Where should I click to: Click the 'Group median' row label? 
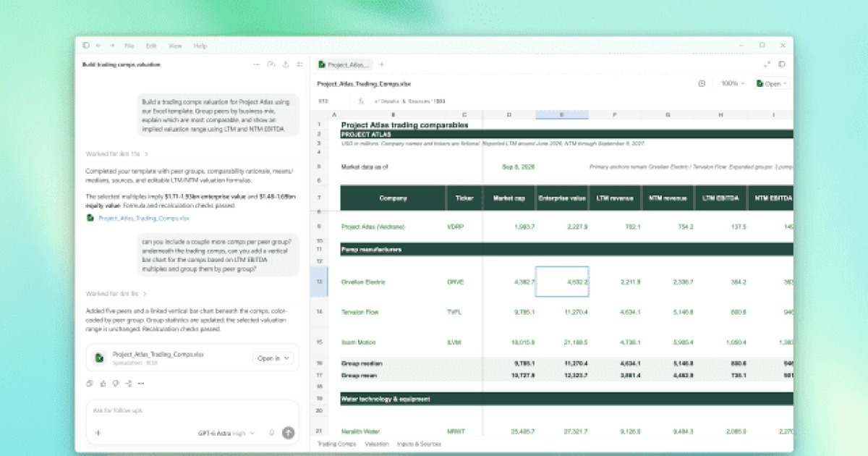pyautogui.click(x=362, y=363)
